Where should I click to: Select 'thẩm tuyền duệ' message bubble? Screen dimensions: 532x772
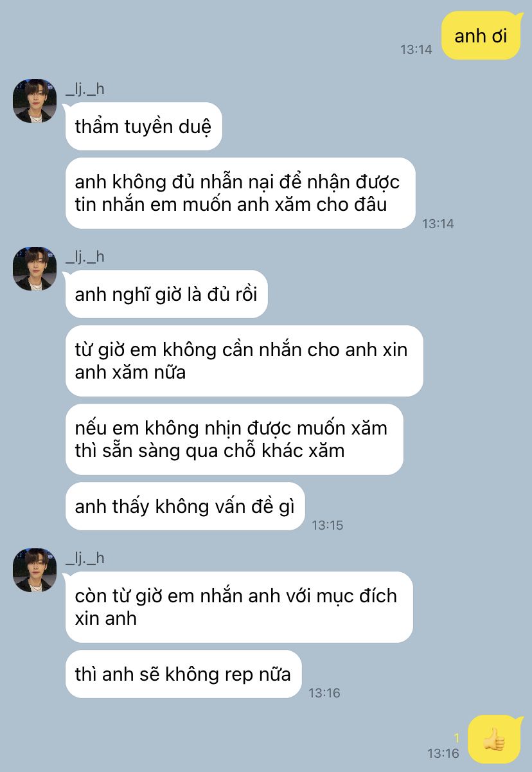pyautogui.click(x=143, y=127)
